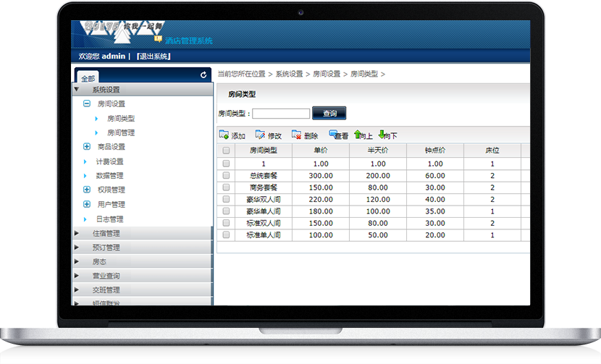This screenshot has height=364, width=601.
Task: Switch to the 全部 sidebar tab
Action: pos(88,78)
